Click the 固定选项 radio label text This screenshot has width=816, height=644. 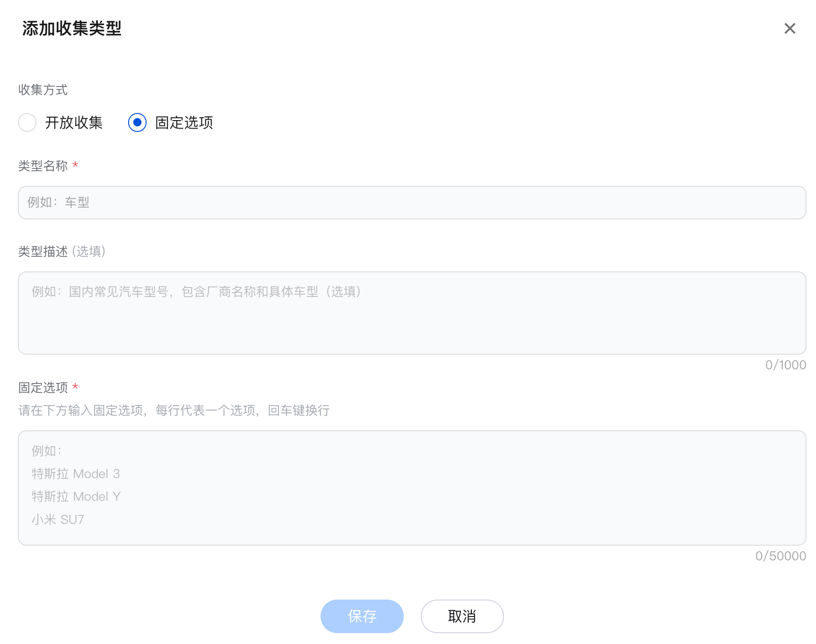pyautogui.click(x=184, y=122)
